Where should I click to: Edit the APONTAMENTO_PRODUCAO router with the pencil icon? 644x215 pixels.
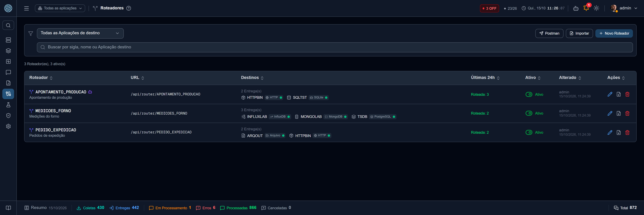pyautogui.click(x=610, y=94)
